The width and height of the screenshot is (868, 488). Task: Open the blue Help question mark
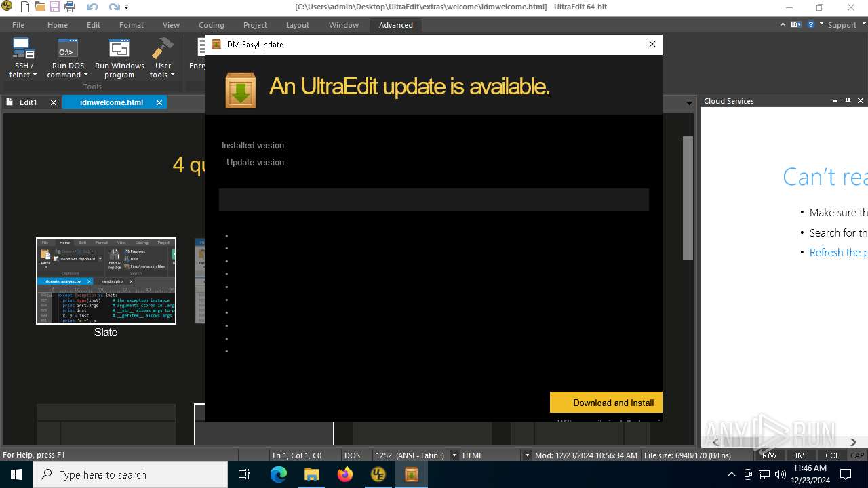point(811,24)
